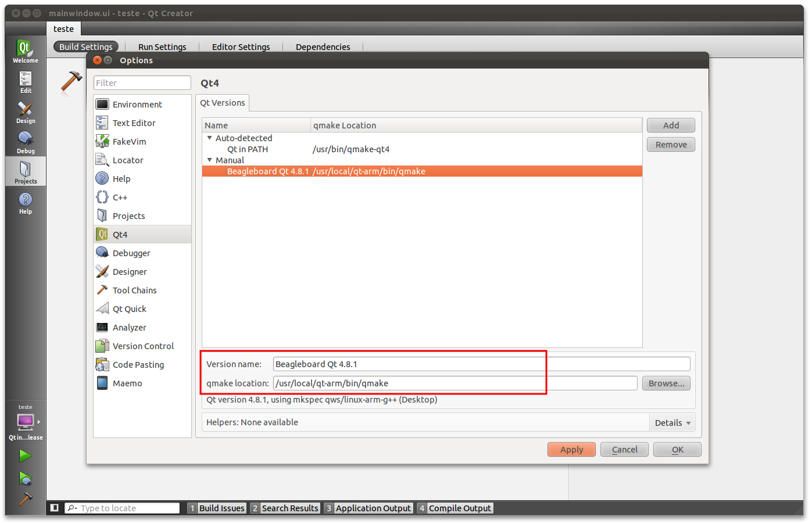Image resolution: width=812 pixels, height=524 pixels.
Task: Select Version Control options category
Action: [x=143, y=346]
